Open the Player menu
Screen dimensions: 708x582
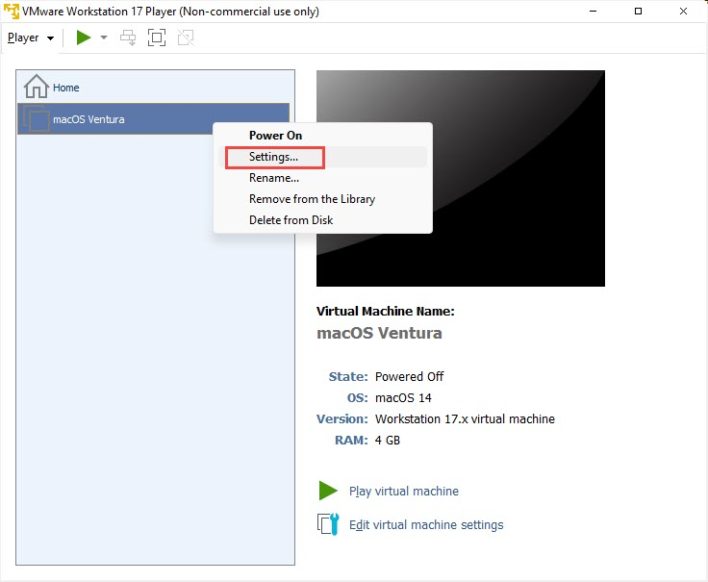click(30, 38)
